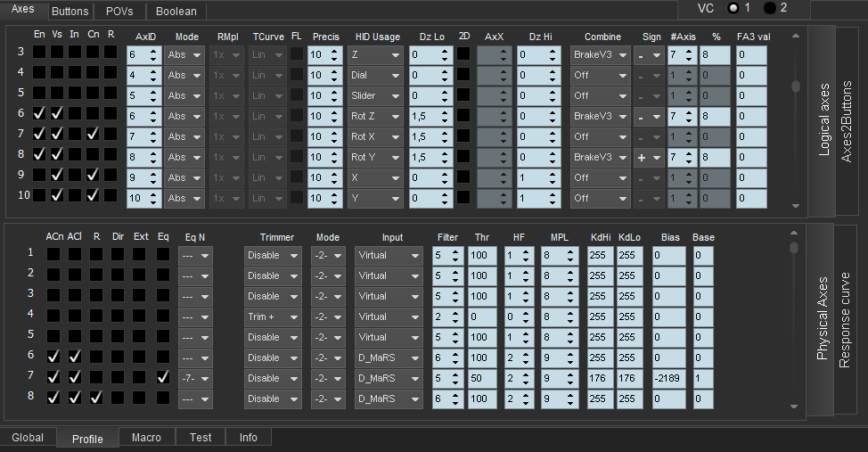Expand the Eq N dropdown showing -7-
This screenshot has width=868, height=452.
(195, 378)
